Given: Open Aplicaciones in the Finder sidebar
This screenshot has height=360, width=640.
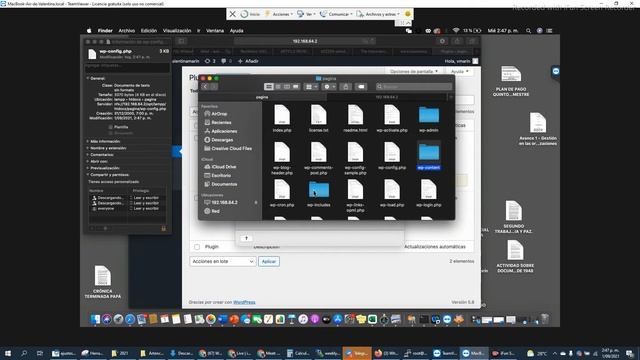Looking at the screenshot, I should pyautogui.click(x=220, y=131).
